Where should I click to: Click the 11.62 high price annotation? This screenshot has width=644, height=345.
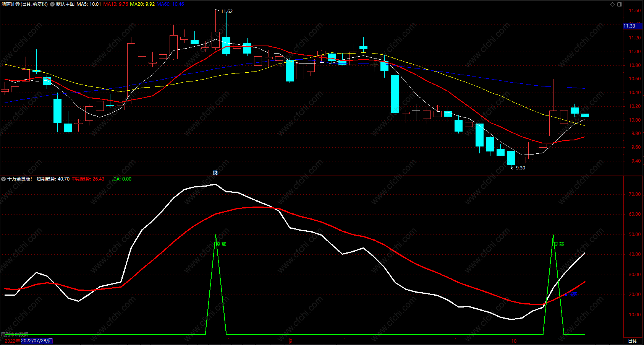click(227, 11)
